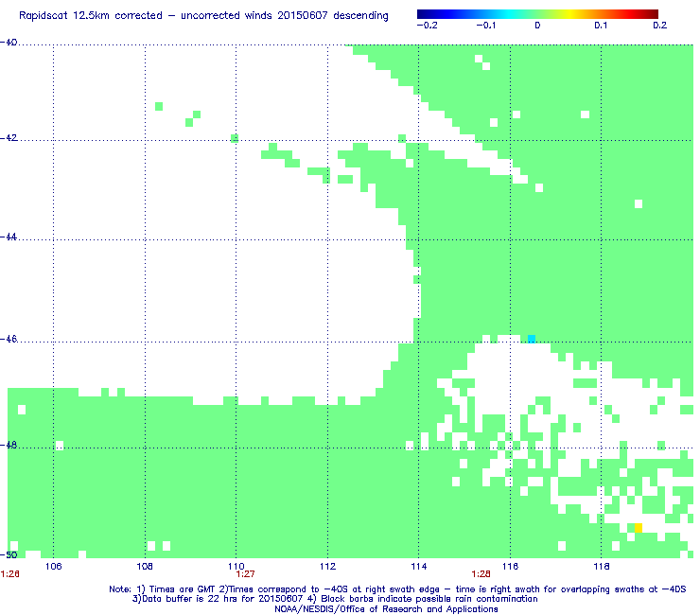Click the latitude label '-44'
This screenshot has height=615, width=700.
pos(9,237)
